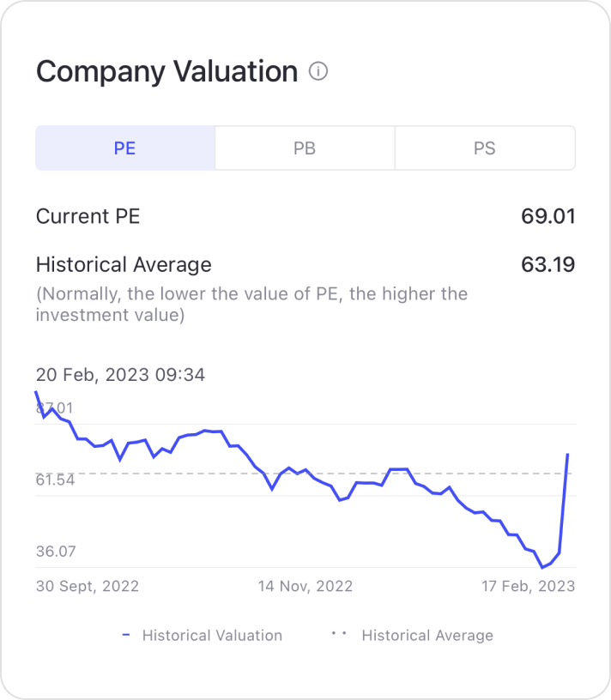Image resolution: width=611 pixels, height=700 pixels.
Task: Click the 36.07 y-axis label
Action: (x=55, y=552)
